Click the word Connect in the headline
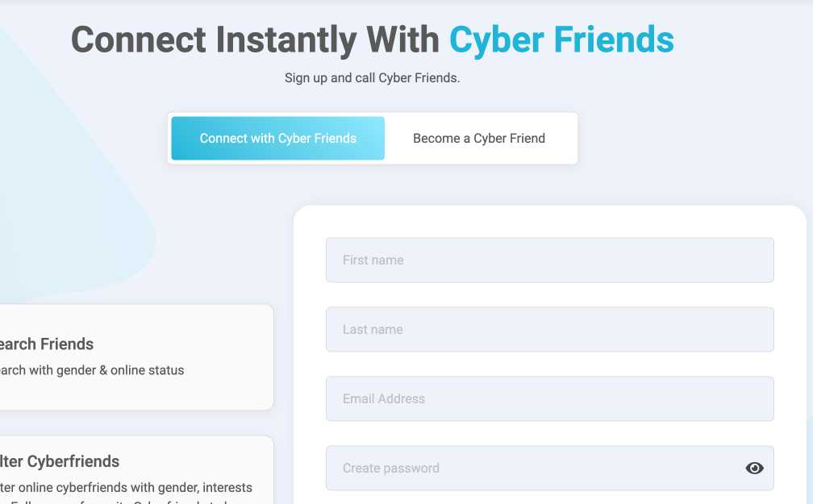 144,40
